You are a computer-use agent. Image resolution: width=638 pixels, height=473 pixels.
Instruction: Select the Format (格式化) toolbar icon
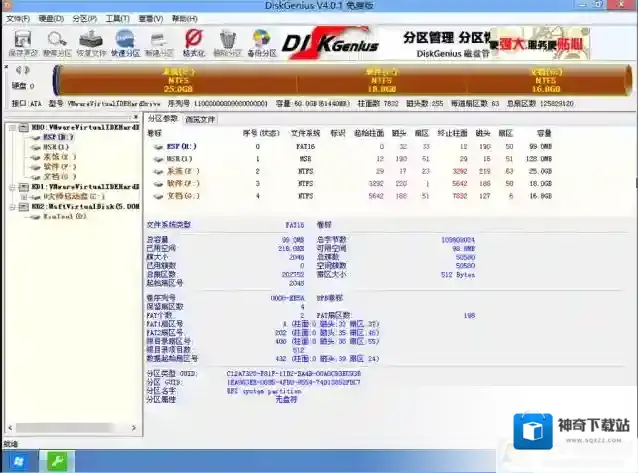[x=194, y=41]
